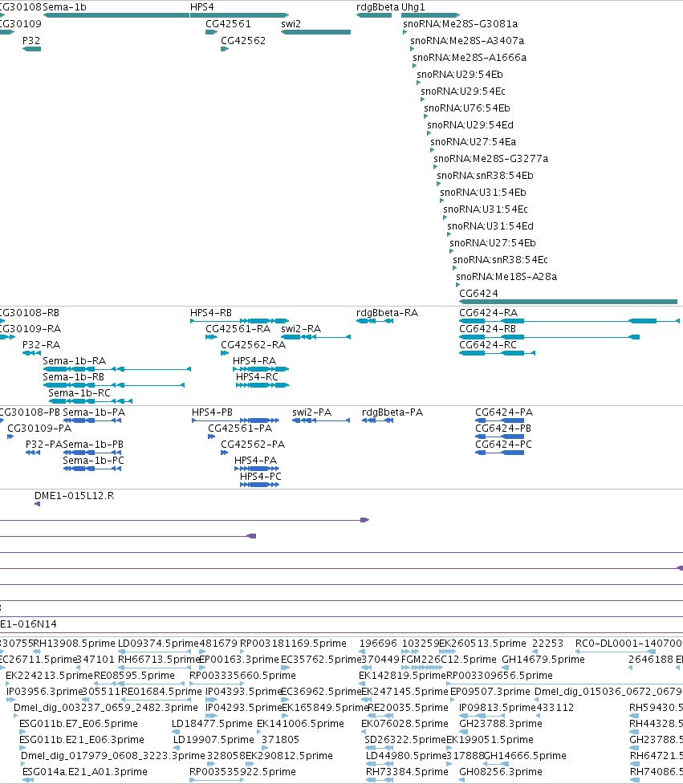Click the CG6424-RB transcript
The height and width of the screenshot is (784, 683).
point(549,337)
